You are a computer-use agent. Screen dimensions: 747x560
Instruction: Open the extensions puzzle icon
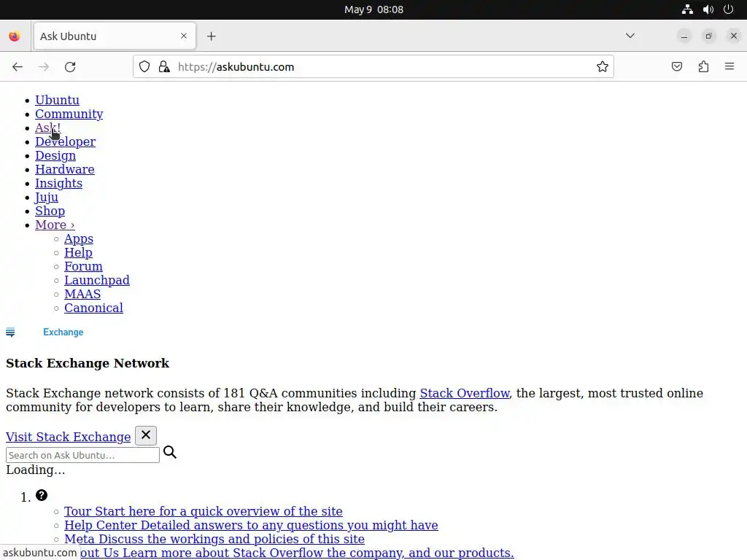[703, 66]
